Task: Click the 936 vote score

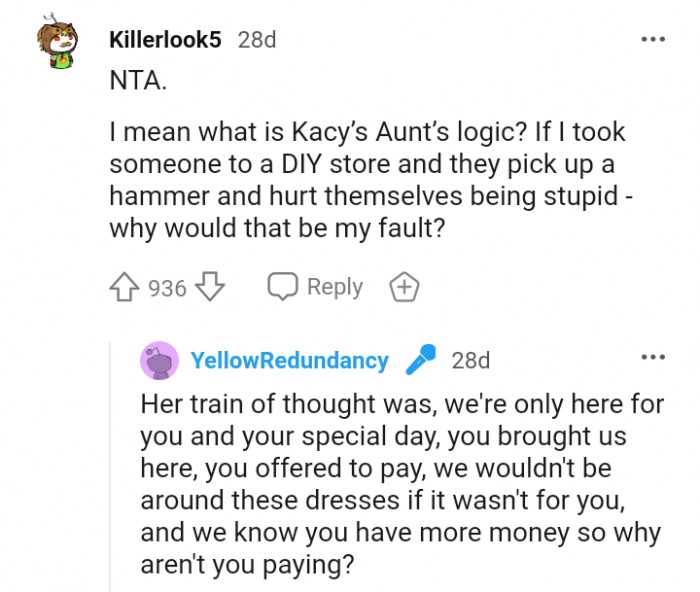Action: tap(167, 288)
